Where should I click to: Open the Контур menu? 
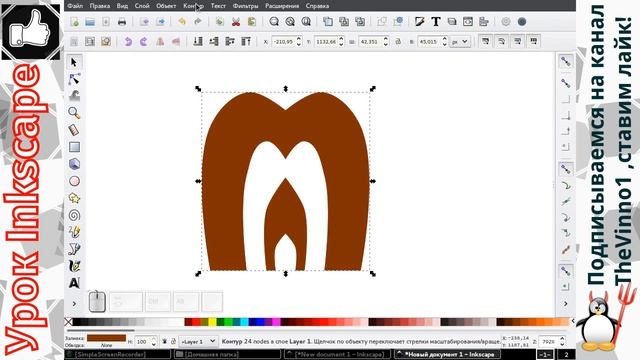[193, 6]
